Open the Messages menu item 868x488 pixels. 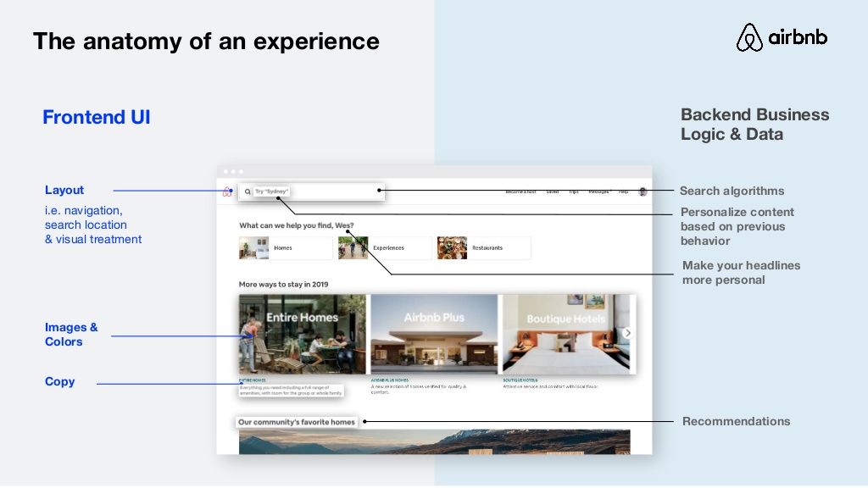coord(599,192)
